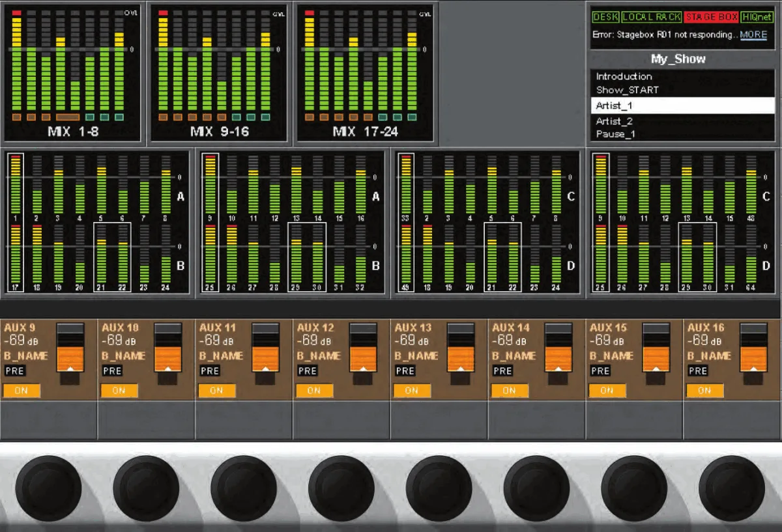Click the encoder knob below AUX 13
This screenshot has height=532, width=782.
click(439, 488)
